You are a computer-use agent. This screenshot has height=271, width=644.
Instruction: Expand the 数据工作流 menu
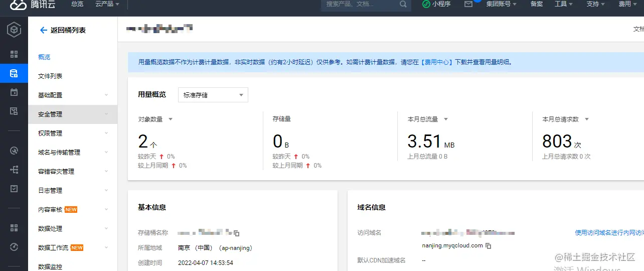[73, 247]
